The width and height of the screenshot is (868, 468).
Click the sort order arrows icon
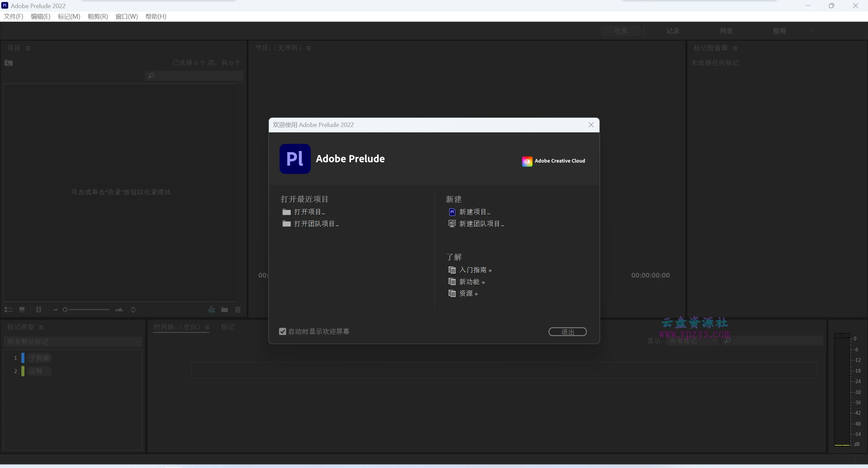click(133, 310)
